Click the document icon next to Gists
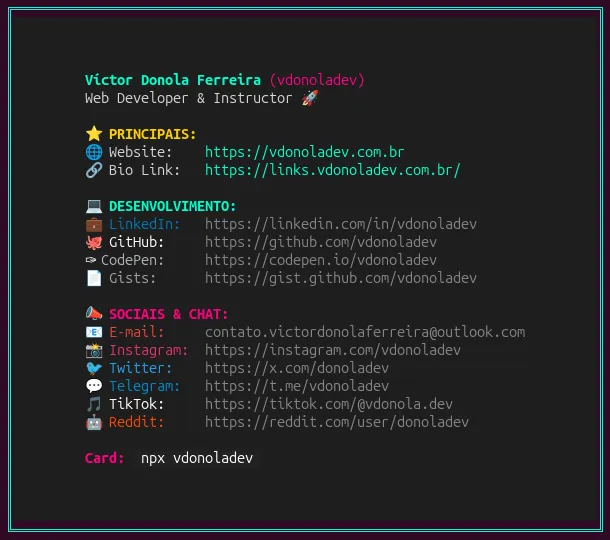This screenshot has height=540, width=610. 94,278
